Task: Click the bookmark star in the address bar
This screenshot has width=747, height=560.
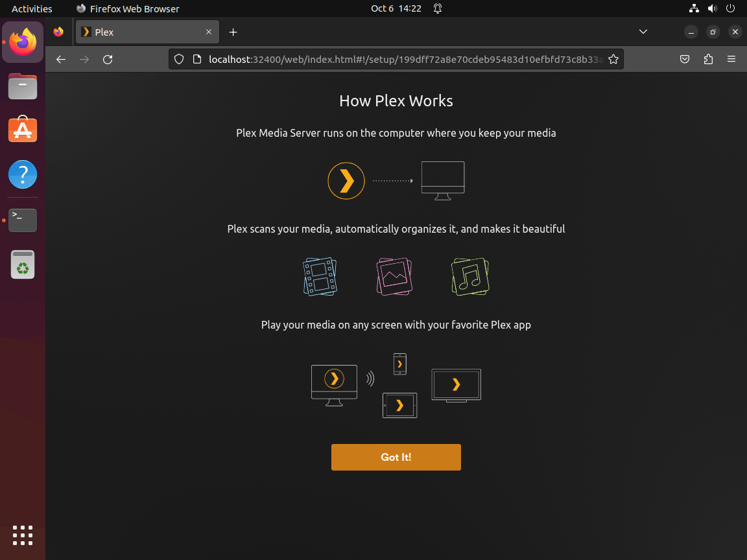Action: pos(613,59)
